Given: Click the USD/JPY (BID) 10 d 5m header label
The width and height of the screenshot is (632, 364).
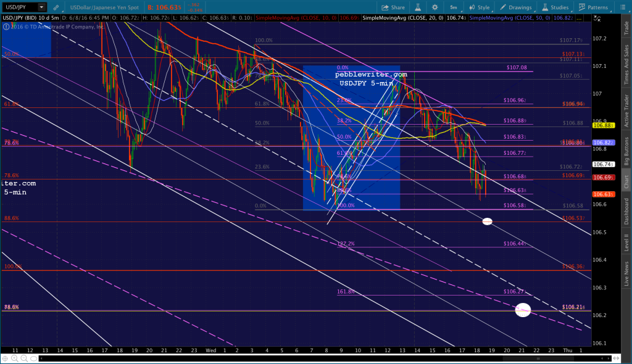Looking at the screenshot, I should coord(31,18).
